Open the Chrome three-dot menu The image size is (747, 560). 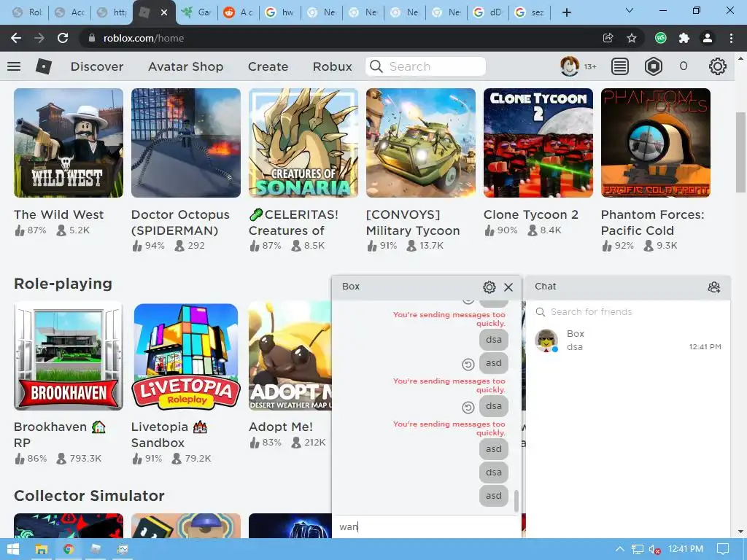click(731, 38)
